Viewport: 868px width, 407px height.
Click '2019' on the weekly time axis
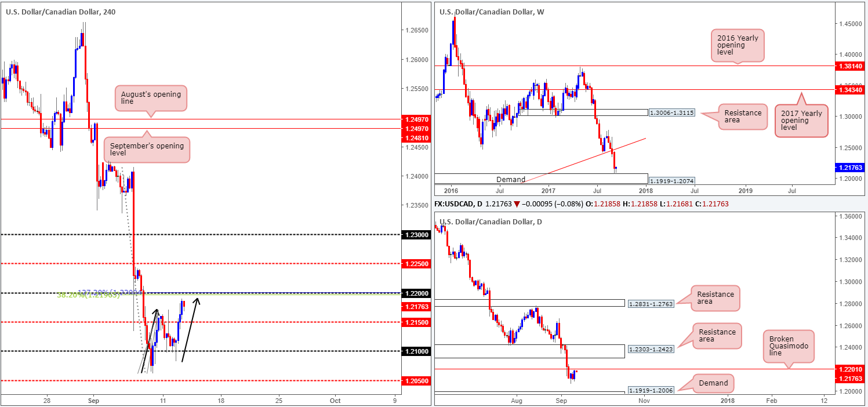click(746, 190)
